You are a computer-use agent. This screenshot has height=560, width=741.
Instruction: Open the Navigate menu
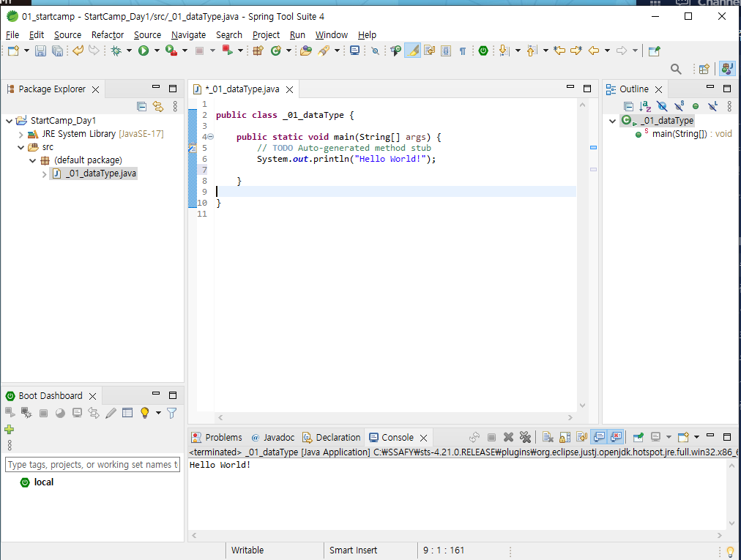189,35
